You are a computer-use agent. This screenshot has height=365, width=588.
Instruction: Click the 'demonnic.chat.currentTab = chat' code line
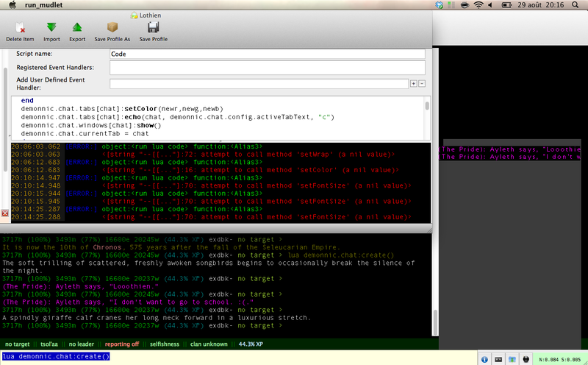(85, 134)
